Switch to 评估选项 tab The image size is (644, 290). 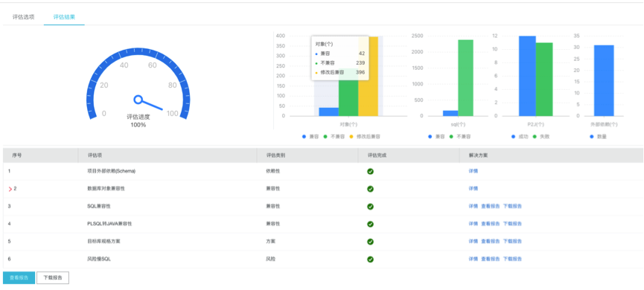[x=23, y=17]
